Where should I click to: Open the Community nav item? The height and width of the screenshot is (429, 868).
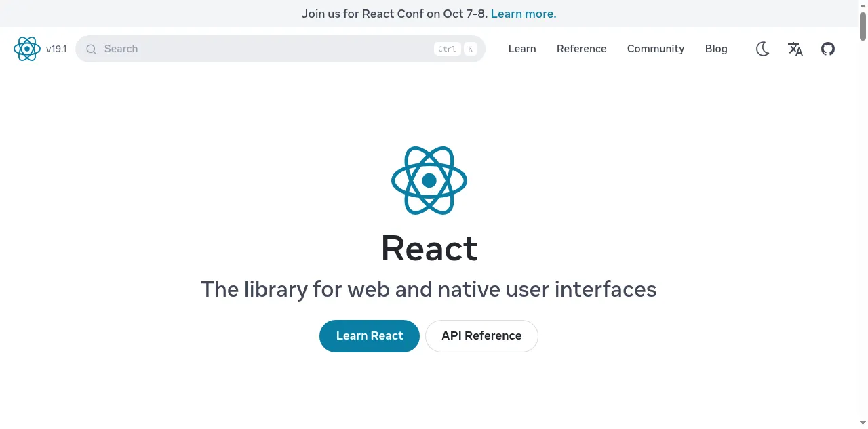tap(656, 49)
